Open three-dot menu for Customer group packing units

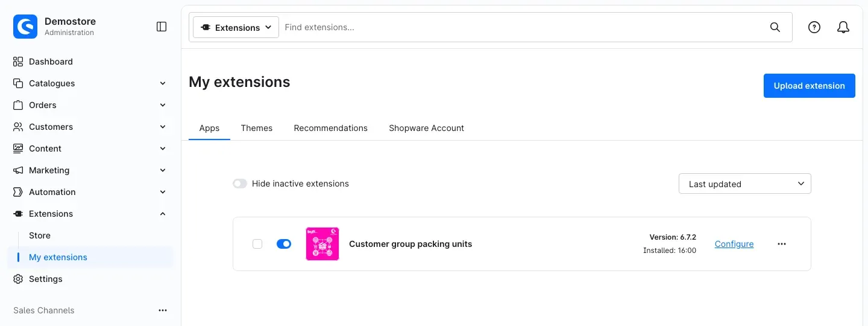point(782,244)
